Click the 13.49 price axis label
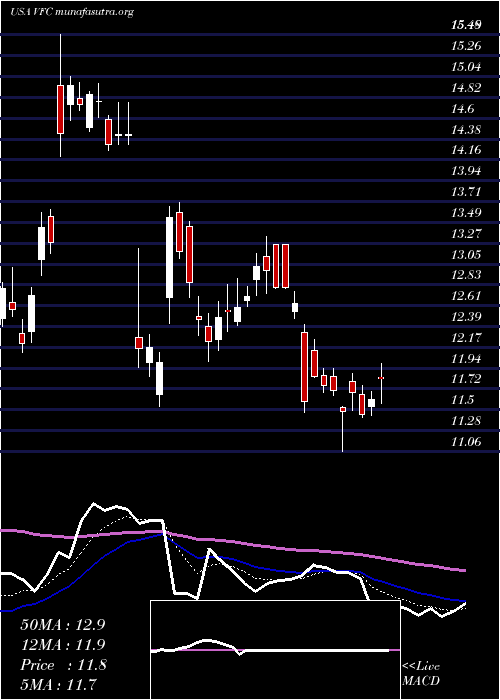Image resolution: width=500 pixels, height=700 pixels. [x=466, y=212]
